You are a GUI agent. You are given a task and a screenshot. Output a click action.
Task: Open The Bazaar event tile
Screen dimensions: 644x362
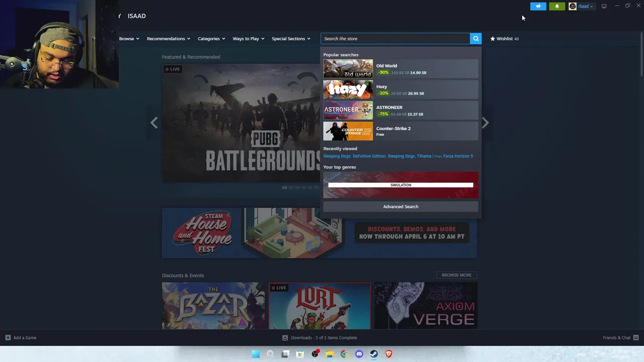(213, 306)
